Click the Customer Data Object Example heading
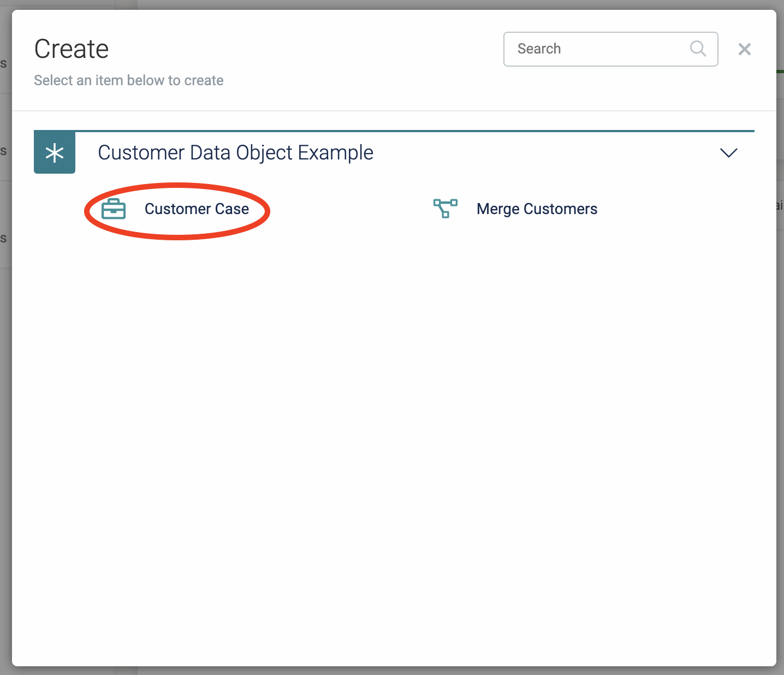 [235, 152]
